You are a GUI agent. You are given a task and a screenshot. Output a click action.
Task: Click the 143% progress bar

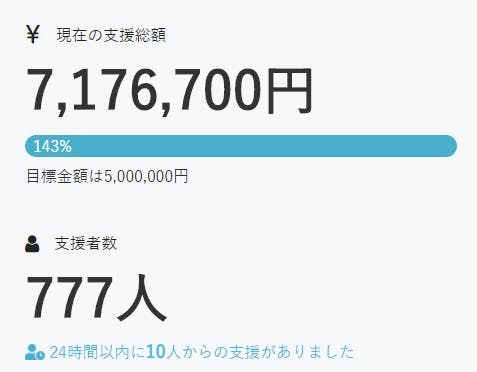(241, 146)
